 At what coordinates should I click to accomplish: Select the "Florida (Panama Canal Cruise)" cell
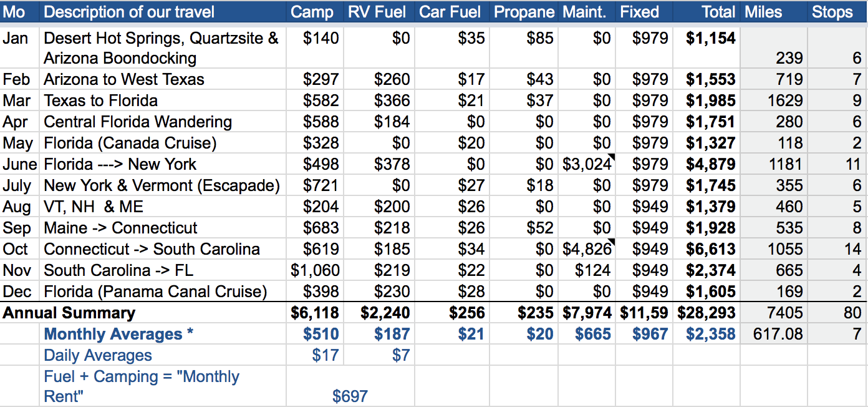[155, 292]
